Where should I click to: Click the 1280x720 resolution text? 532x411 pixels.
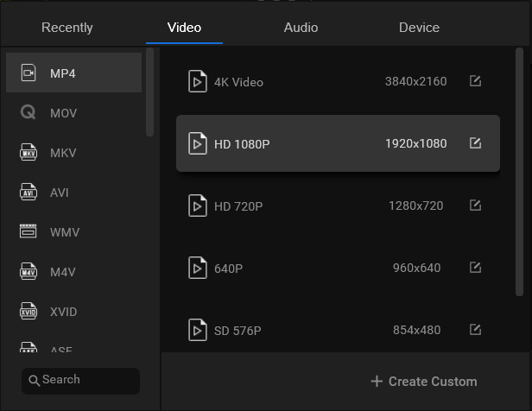416,205
